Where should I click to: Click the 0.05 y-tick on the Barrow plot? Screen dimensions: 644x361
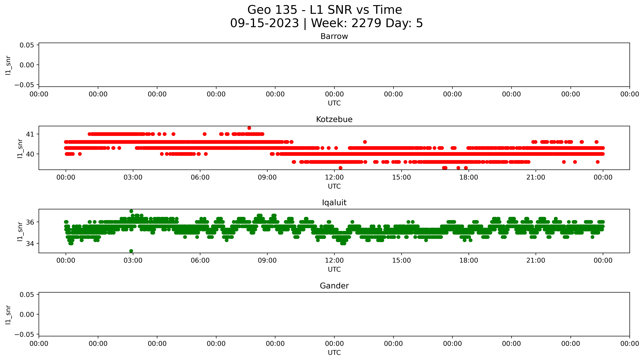(27, 45)
